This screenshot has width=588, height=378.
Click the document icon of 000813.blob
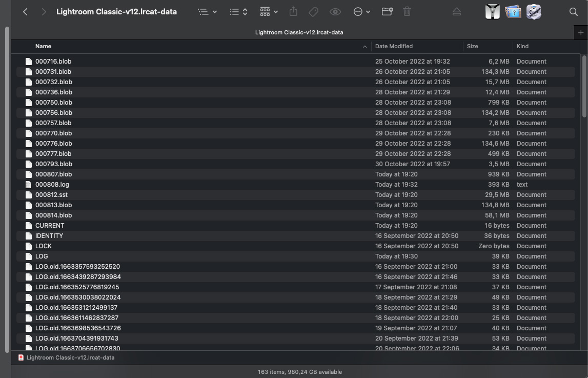click(29, 205)
